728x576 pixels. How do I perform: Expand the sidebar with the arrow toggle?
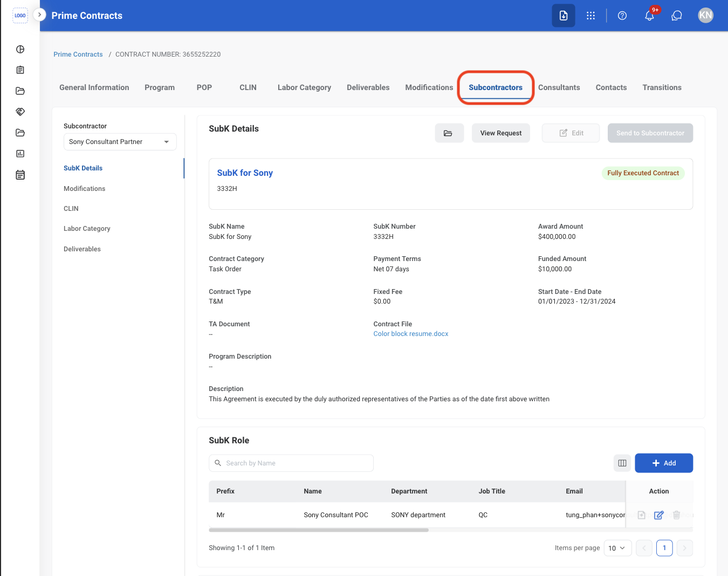click(39, 15)
